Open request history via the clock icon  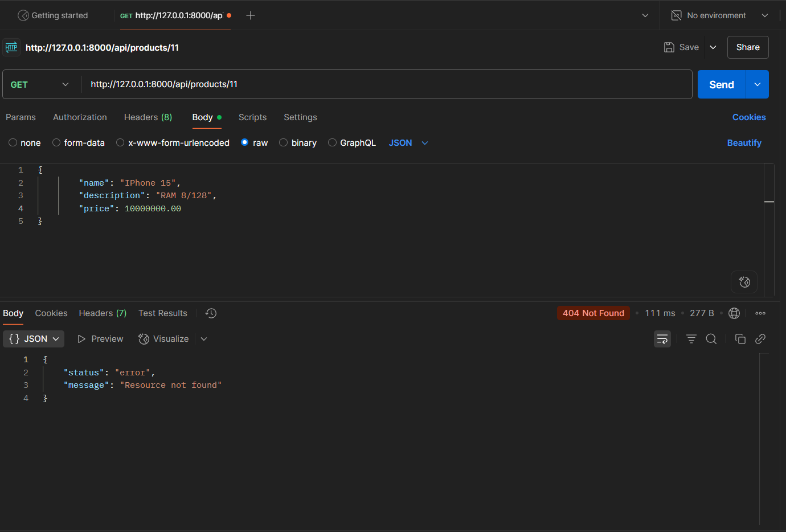210,313
